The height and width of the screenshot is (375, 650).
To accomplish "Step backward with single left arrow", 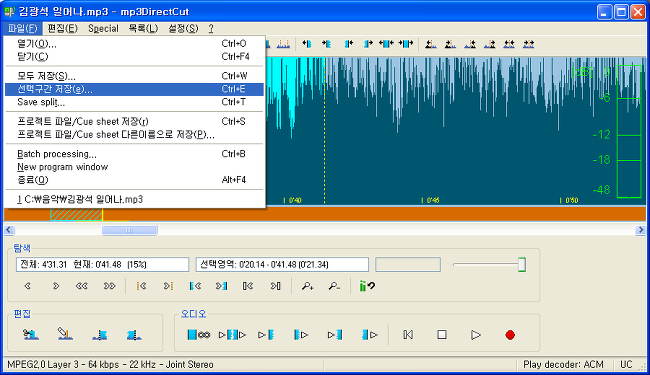I will pos(28,286).
